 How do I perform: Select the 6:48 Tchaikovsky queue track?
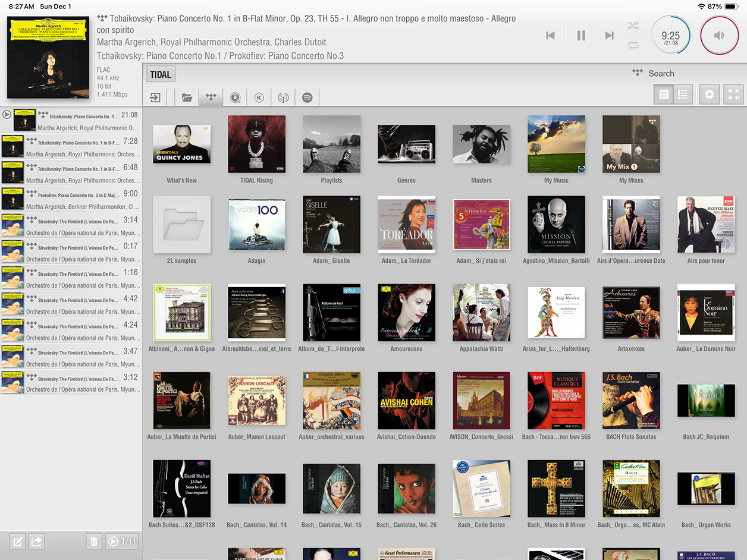point(71,173)
